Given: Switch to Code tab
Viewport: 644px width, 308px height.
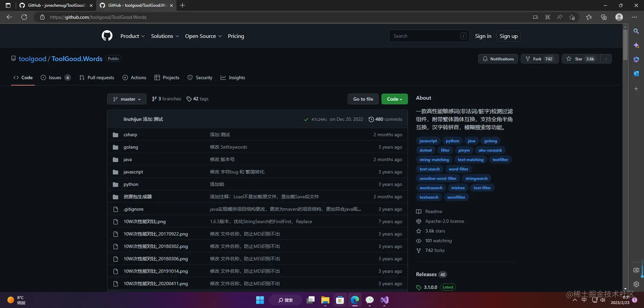Looking at the screenshot, I should coord(23,77).
